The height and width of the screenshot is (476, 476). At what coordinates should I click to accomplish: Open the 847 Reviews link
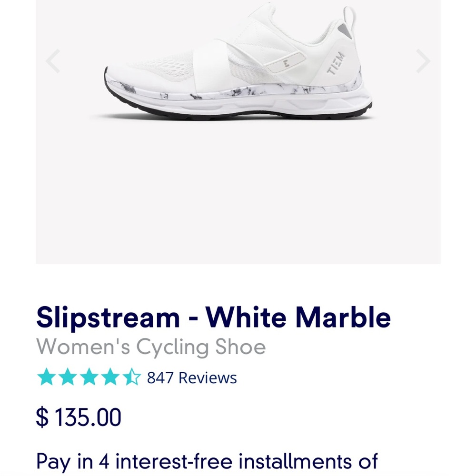tap(192, 378)
